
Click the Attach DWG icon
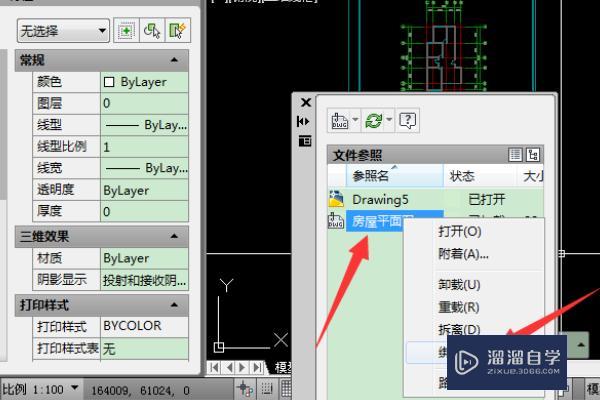(x=339, y=121)
